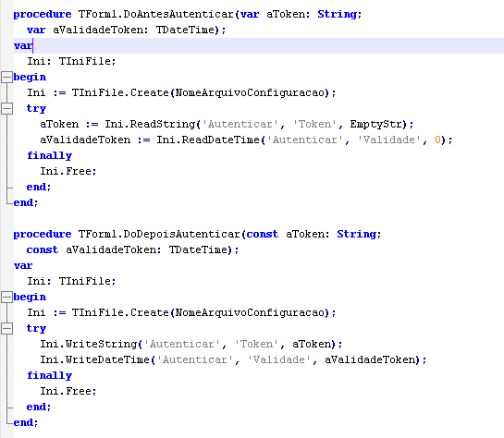
Task: Click the highlighted var keyword line
Action: (x=259, y=45)
